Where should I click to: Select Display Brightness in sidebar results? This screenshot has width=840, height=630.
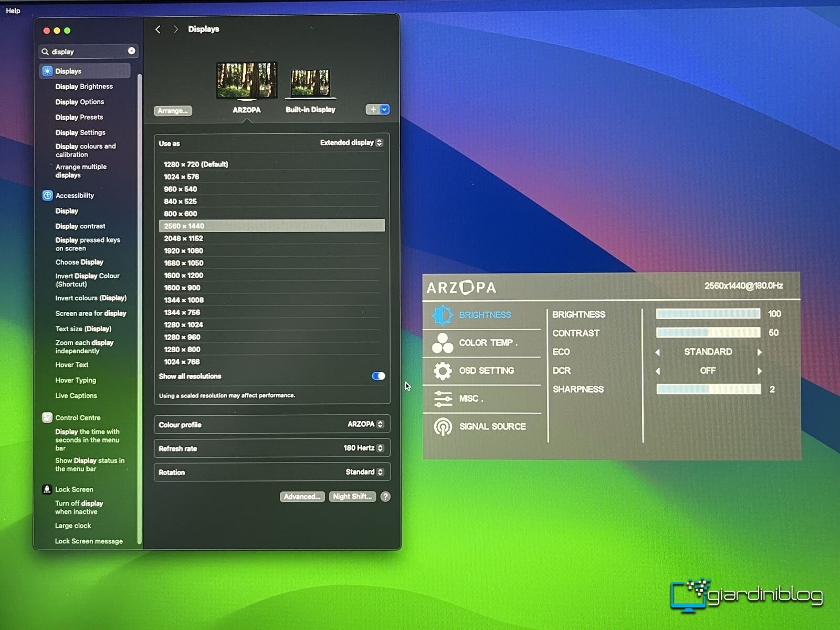tap(84, 87)
